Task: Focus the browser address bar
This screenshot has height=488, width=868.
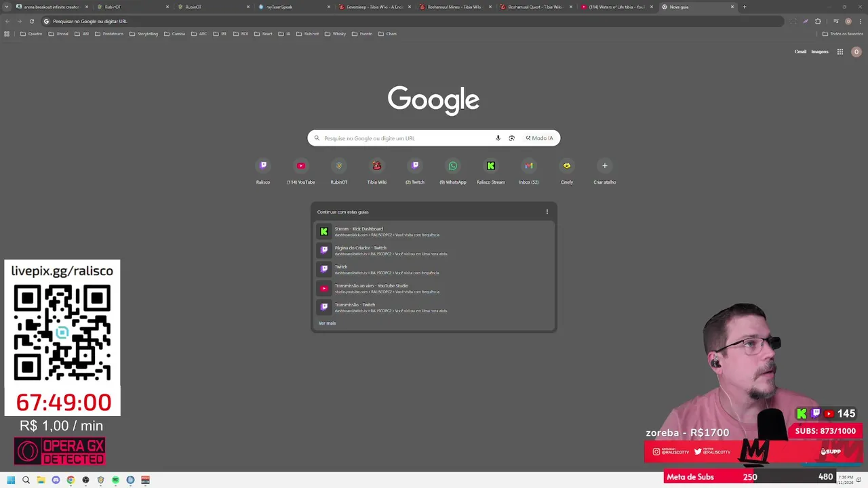Action: click(414, 21)
